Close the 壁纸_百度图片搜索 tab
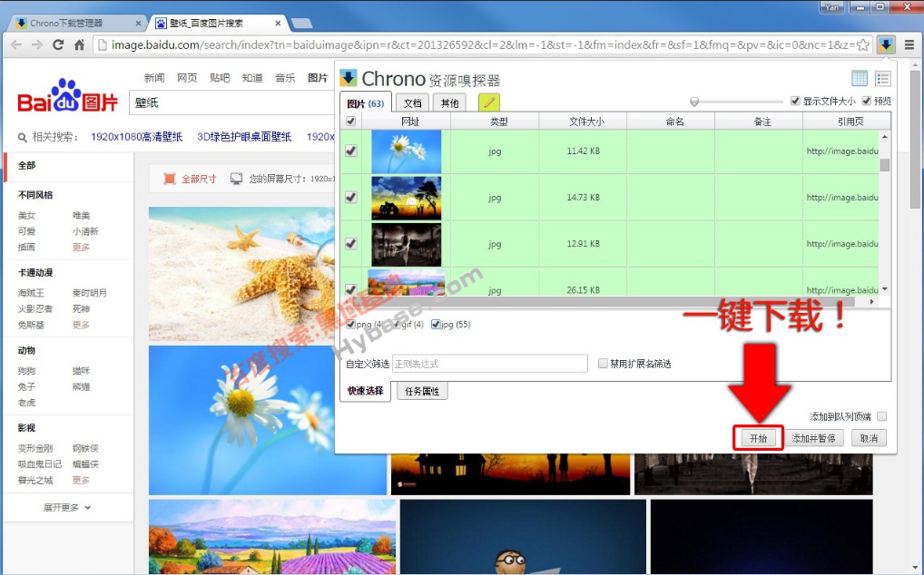This screenshot has width=924, height=575. (x=278, y=23)
